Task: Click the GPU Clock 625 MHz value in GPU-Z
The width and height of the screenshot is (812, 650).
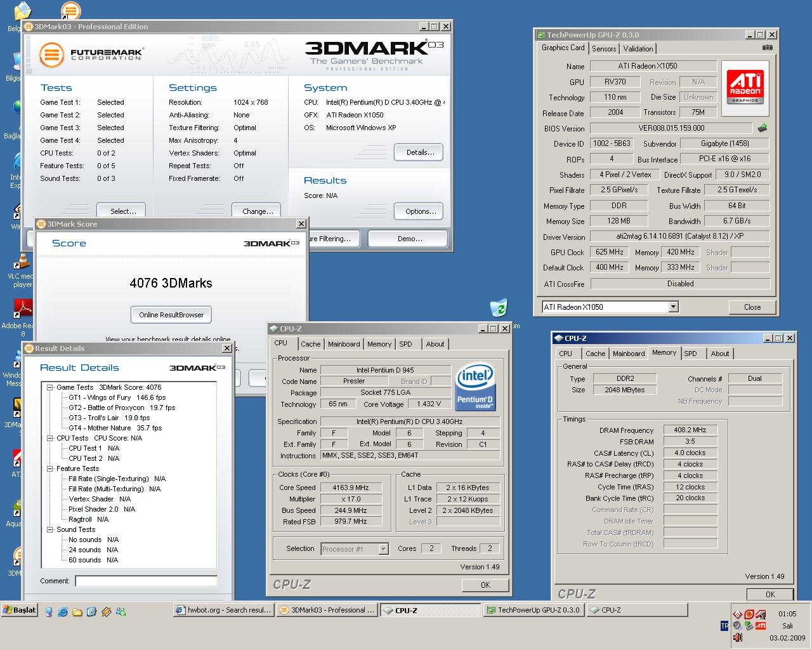Action: tap(610, 252)
